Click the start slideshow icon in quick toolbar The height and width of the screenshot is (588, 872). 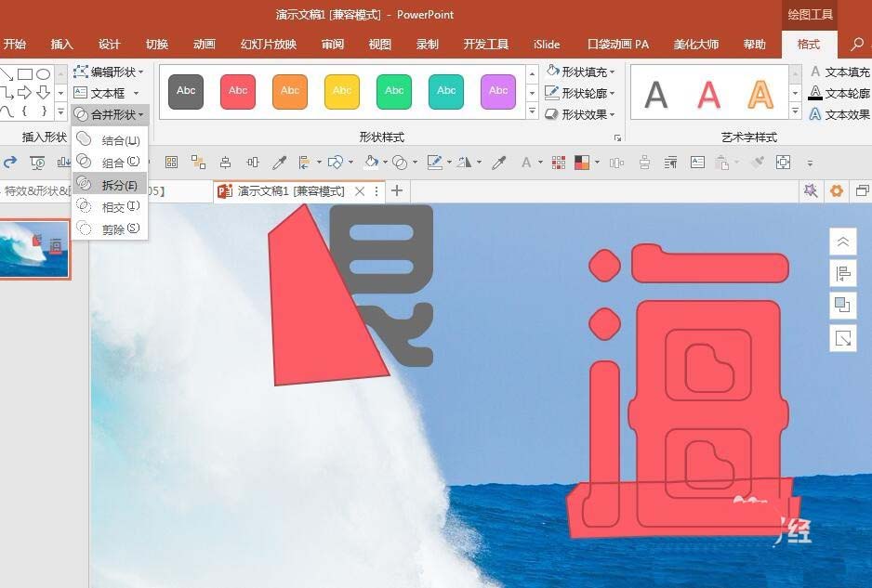pos(37,163)
